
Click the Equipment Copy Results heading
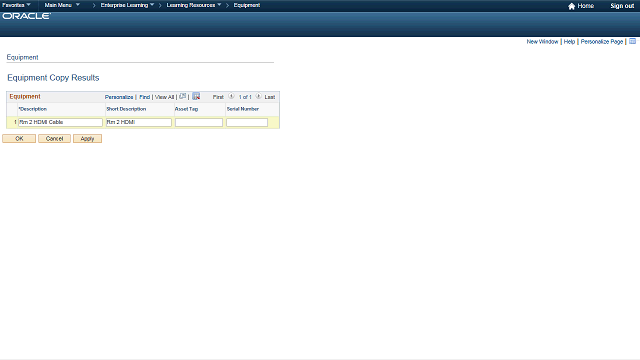click(53, 78)
